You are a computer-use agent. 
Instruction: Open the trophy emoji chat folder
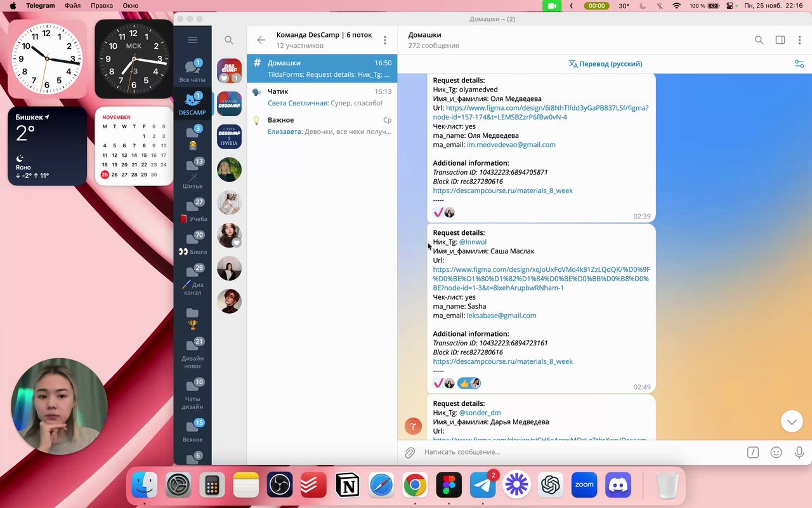click(x=192, y=318)
